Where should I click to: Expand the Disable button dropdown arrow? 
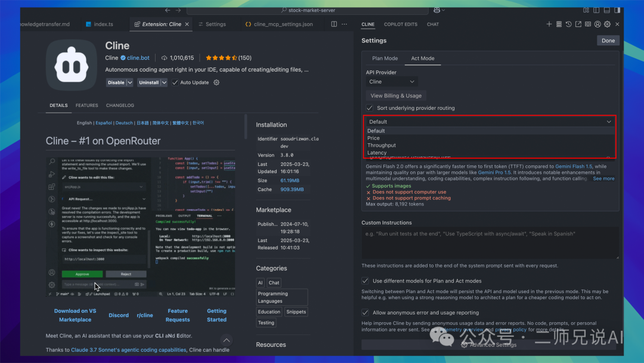point(130,82)
